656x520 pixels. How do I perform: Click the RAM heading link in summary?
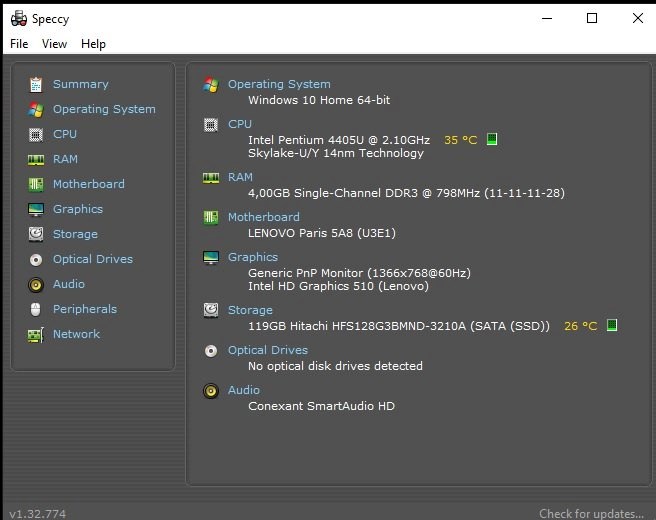[241, 177]
